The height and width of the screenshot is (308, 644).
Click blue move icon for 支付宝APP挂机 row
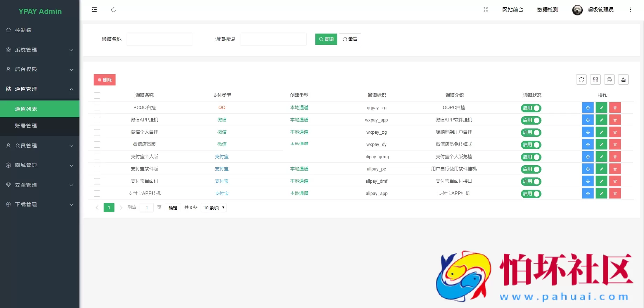pos(588,194)
